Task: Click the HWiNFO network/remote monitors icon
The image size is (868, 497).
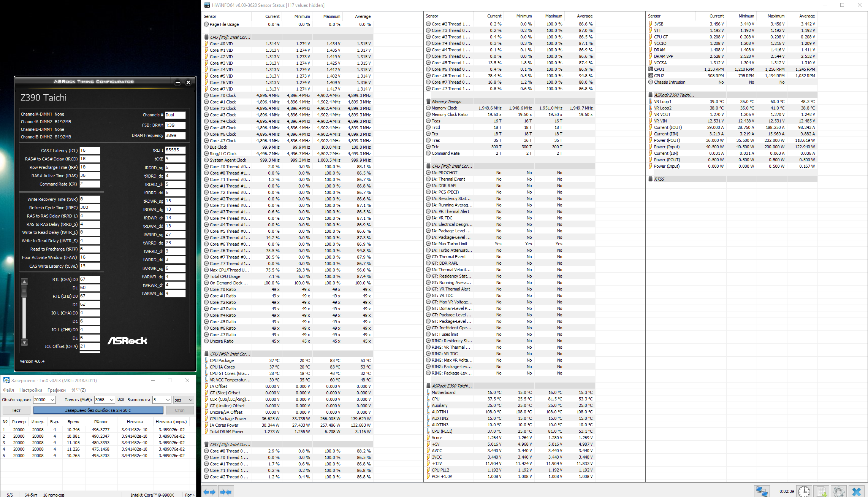Action: tap(762, 491)
